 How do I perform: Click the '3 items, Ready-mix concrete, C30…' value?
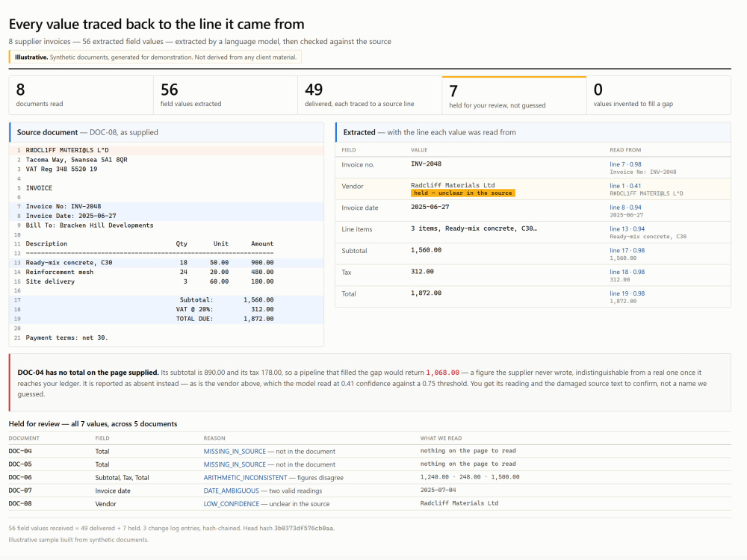[x=474, y=228]
